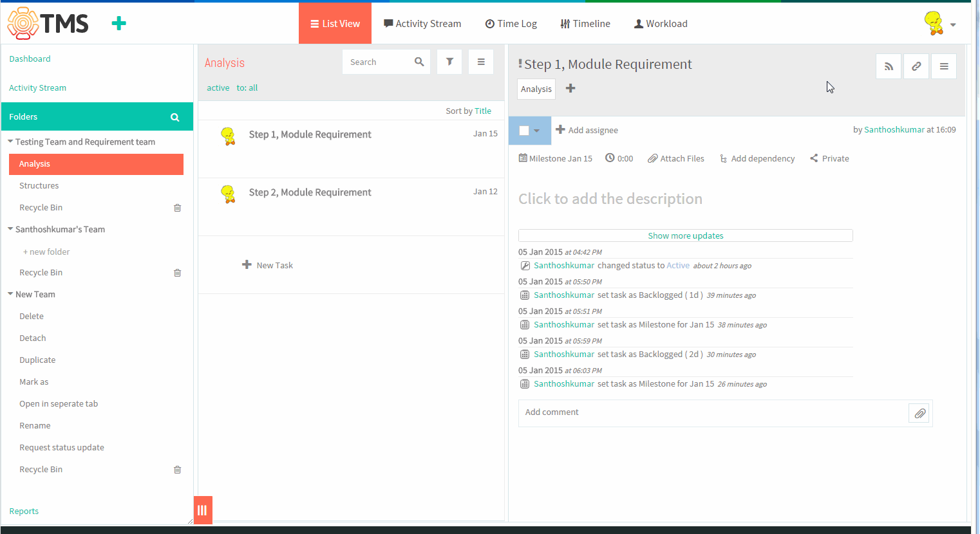Select the Analysis folder
The image size is (980, 534).
96,164
